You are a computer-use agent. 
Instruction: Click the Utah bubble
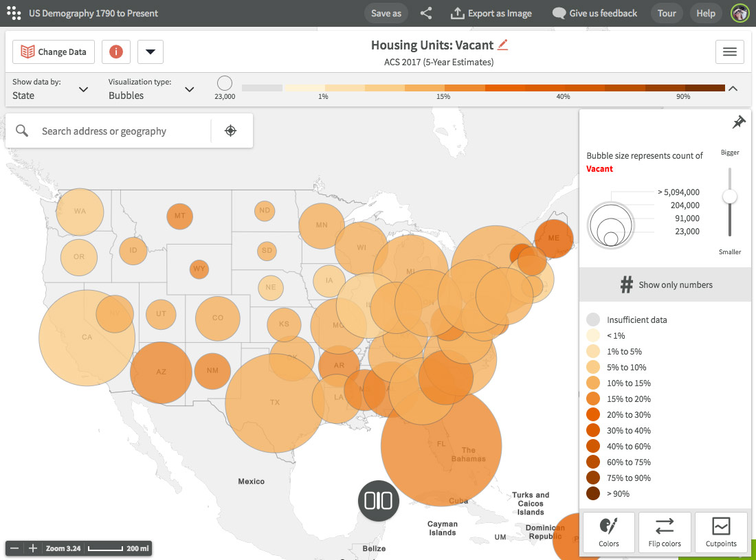161,314
